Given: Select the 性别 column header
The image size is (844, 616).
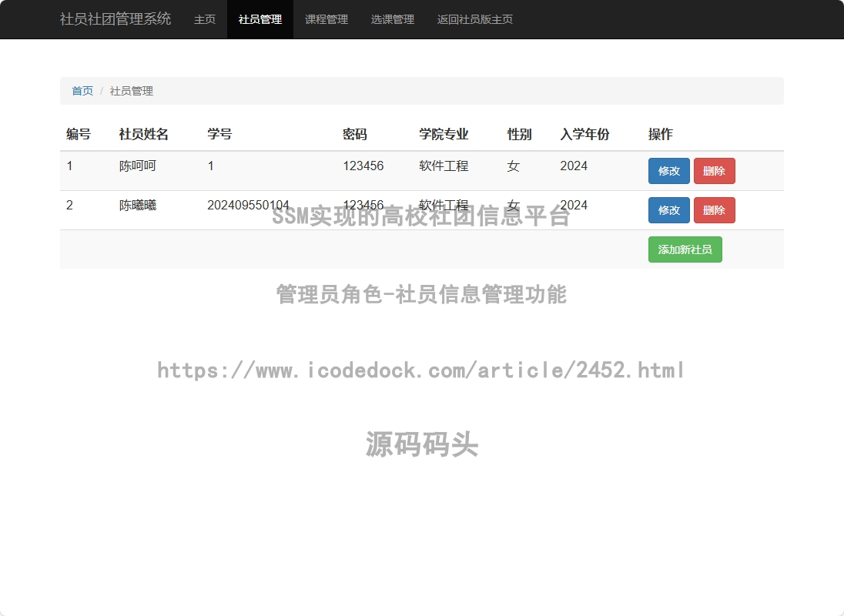Looking at the screenshot, I should click(x=520, y=134).
